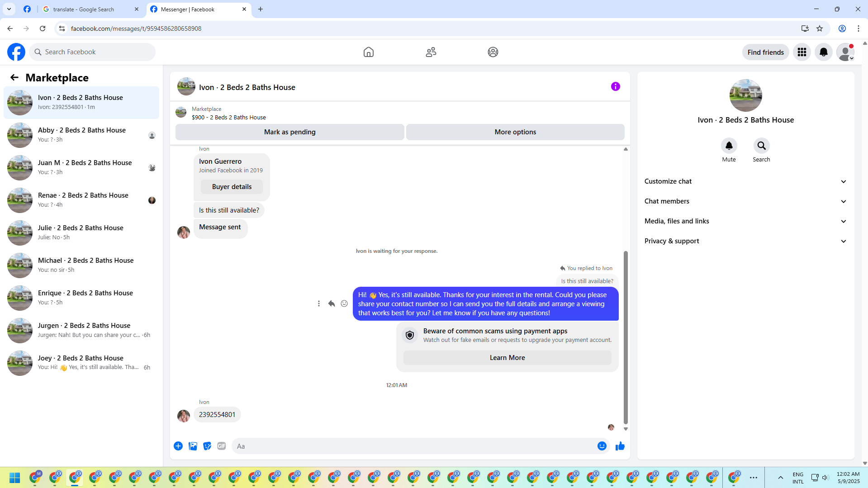Show hidden system tray icons
Viewport: 868px width, 488px height.
[781, 478]
